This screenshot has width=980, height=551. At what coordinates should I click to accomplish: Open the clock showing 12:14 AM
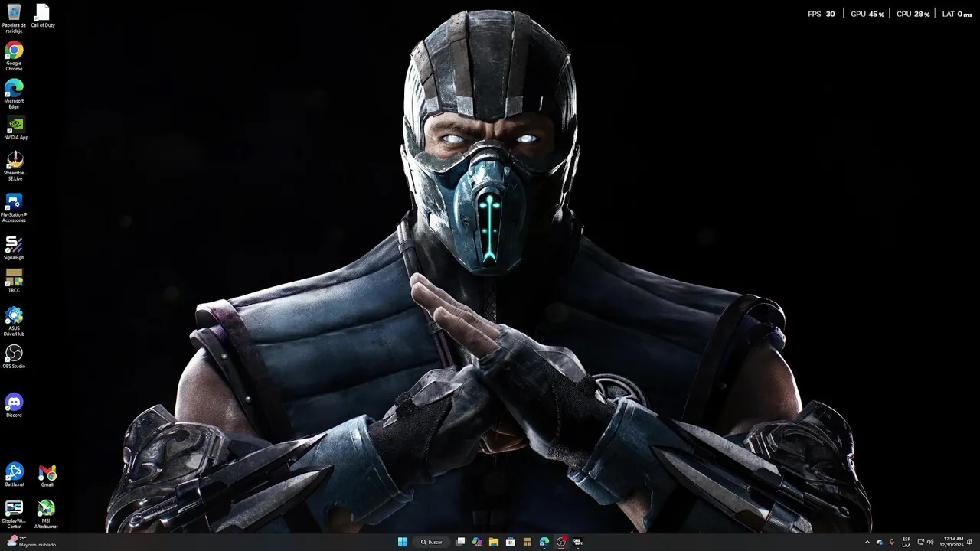953,542
